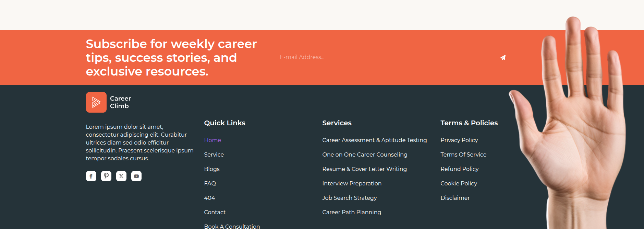Select One on One Career Counseling
Image resolution: width=644 pixels, height=229 pixels.
point(365,154)
